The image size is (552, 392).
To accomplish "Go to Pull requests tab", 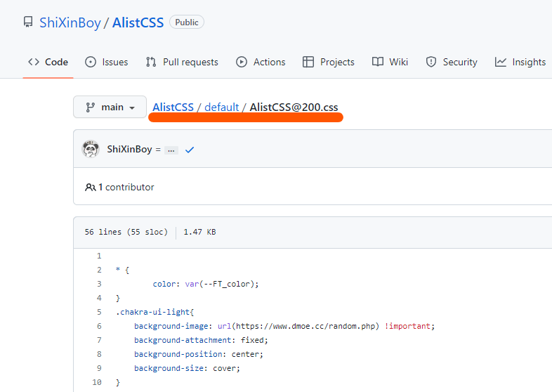I will pos(182,62).
